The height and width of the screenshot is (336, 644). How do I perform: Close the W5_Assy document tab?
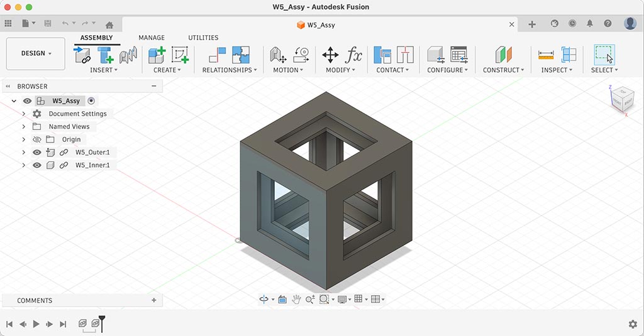click(x=512, y=24)
